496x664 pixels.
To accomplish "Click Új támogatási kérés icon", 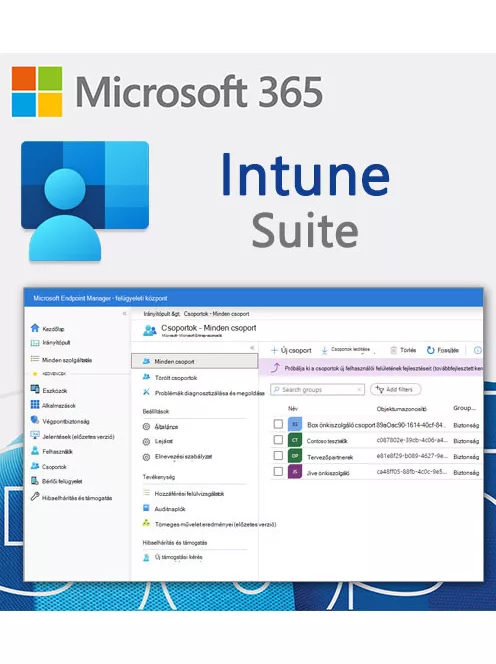I will point(146,557).
